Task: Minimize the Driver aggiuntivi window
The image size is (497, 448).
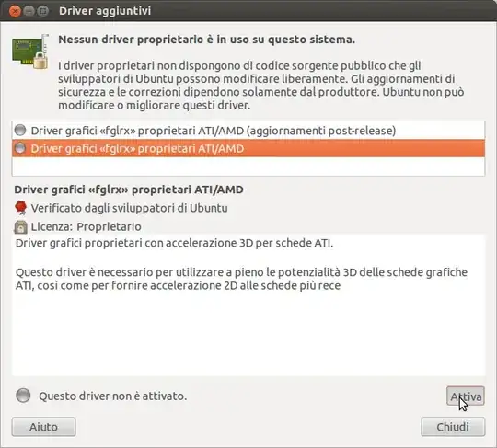Action: (29, 11)
